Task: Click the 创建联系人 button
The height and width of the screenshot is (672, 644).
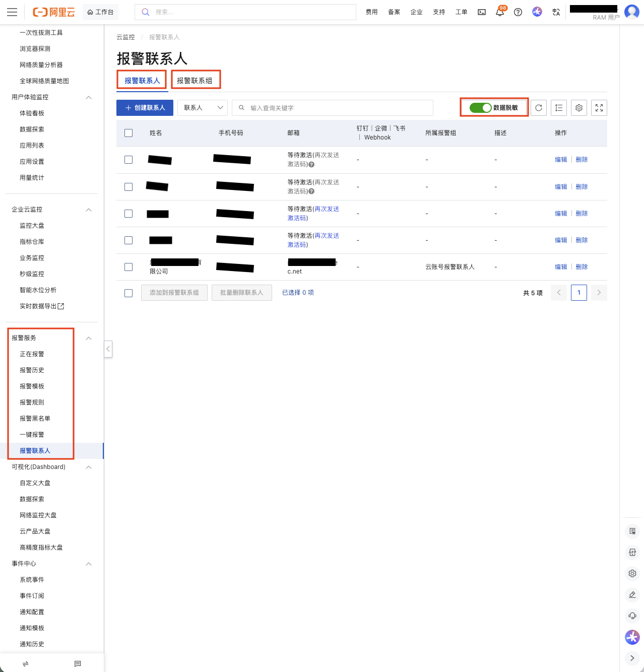Action: pyautogui.click(x=145, y=108)
